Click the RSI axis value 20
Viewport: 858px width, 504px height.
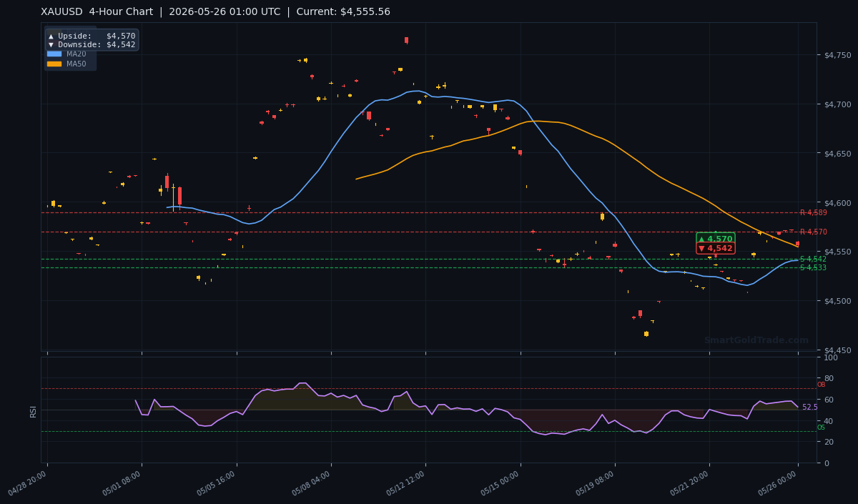click(829, 442)
